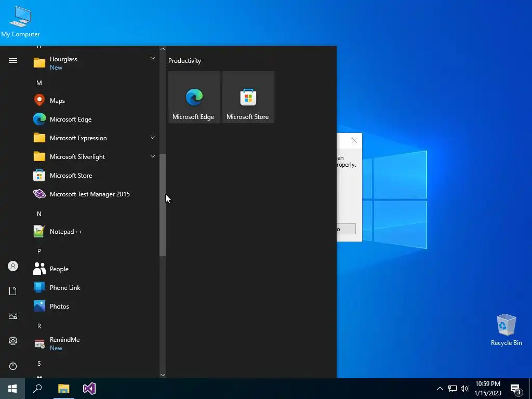Click the P letter section header
Screen dimensions: 532x399
pos(39,251)
